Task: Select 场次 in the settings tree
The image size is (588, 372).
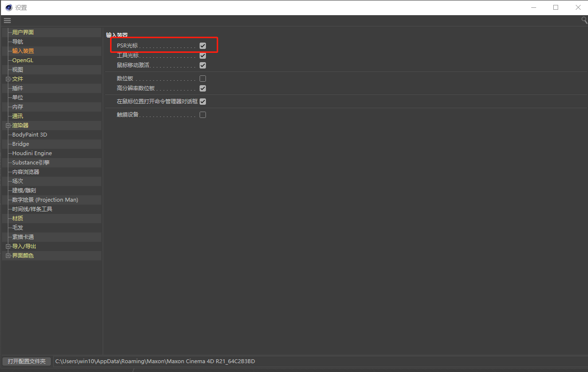Action: coord(18,181)
